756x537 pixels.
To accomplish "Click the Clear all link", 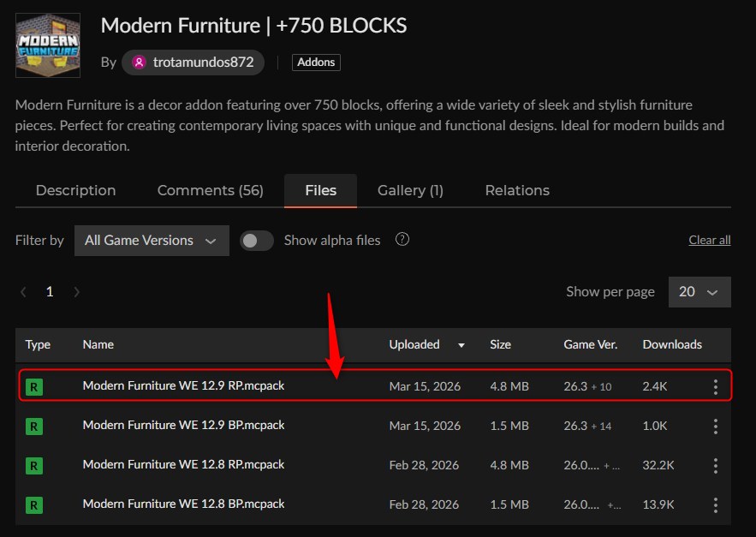I will (x=709, y=240).
